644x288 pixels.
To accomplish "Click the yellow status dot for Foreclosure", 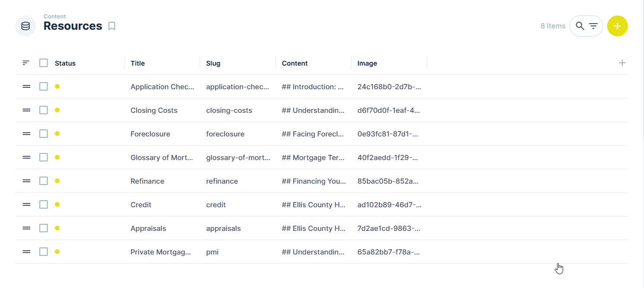I will [x=57, y=134].
